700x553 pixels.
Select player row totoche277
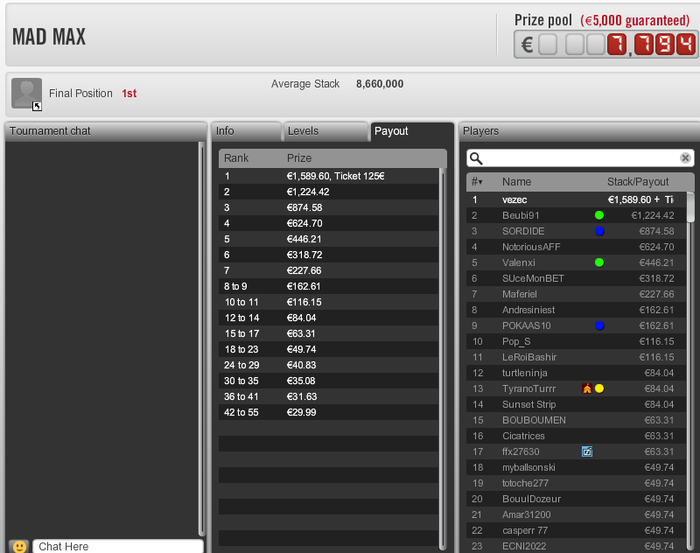click(x=576, y=483)
